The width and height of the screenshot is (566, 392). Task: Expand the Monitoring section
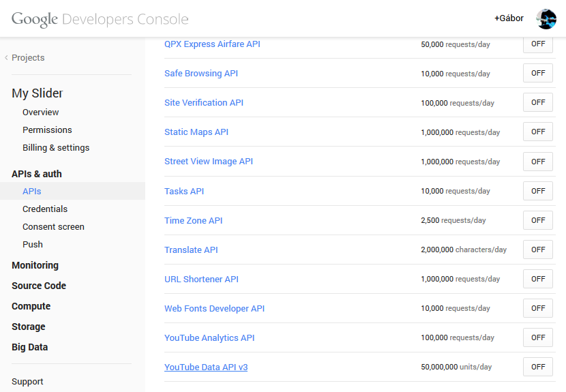tap(35, 265)
